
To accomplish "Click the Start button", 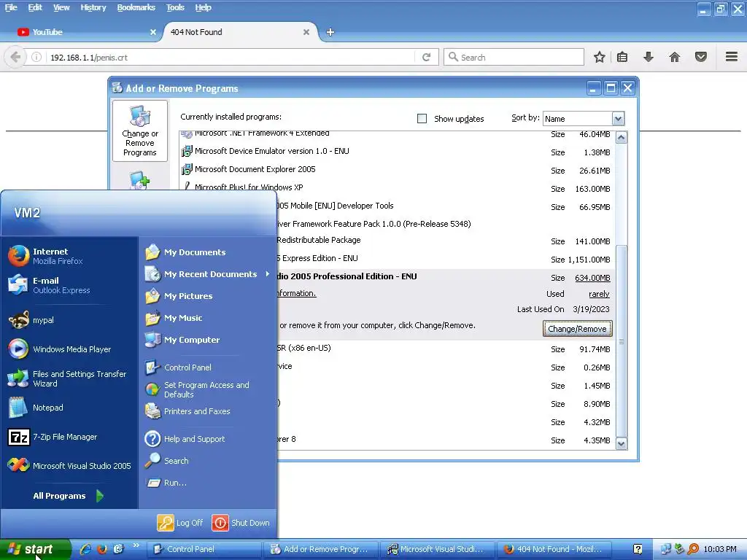I will (x=35, y=549).
